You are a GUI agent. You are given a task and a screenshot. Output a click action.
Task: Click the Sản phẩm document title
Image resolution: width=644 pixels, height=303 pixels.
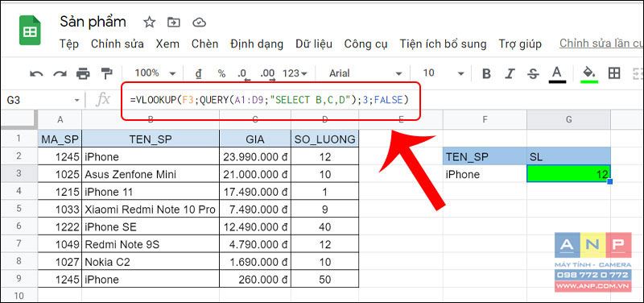point(93,22)
